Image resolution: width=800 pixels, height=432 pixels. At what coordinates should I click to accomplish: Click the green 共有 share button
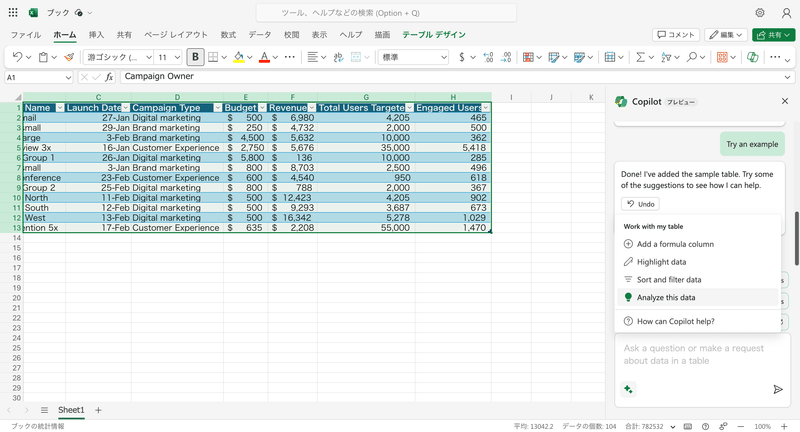click(773, 35)
